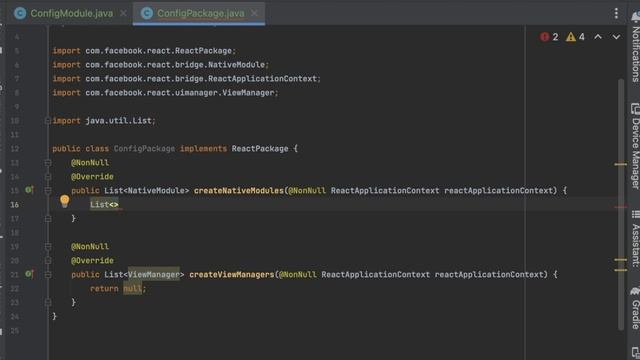Open the Notifications tool window
Image resolution: width=640 pixels, height=360 pixels.
tap(635, 47)
